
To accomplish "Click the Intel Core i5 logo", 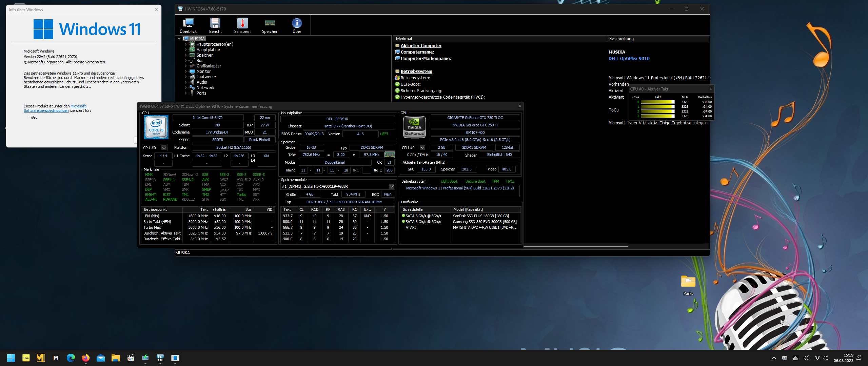I will pyautogui.click(x=156, y=127).
